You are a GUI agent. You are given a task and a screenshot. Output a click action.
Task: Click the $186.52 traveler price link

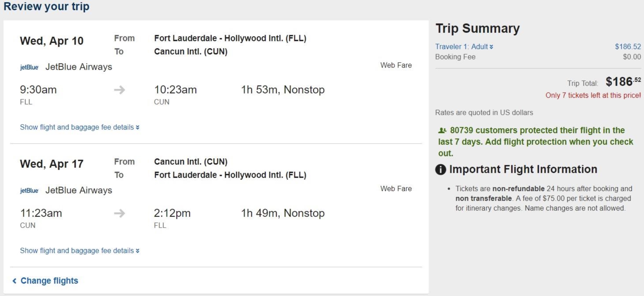point(628,47)
